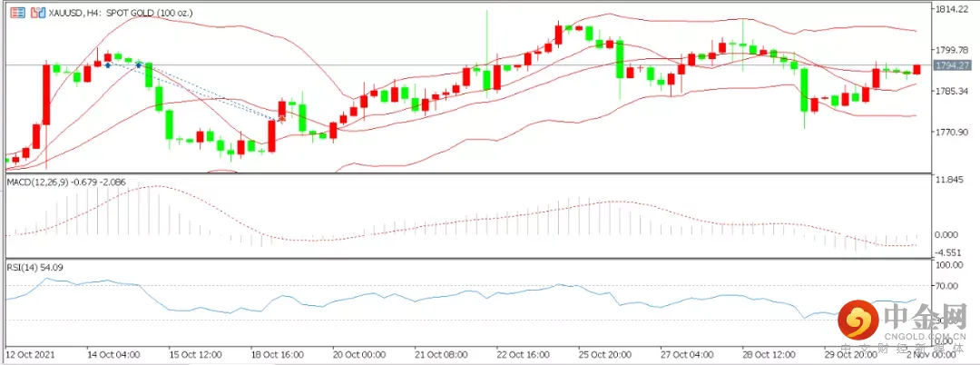Click the 27 Oct 04:00 time label

[686, 354]
